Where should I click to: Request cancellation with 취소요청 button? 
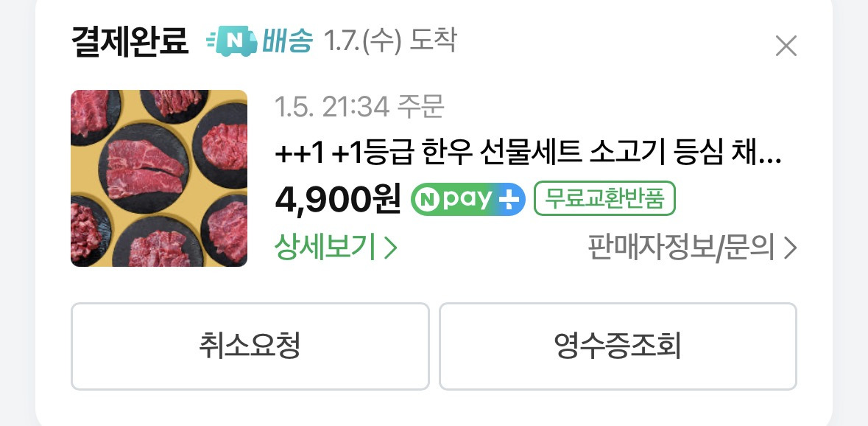click(250, 346)
